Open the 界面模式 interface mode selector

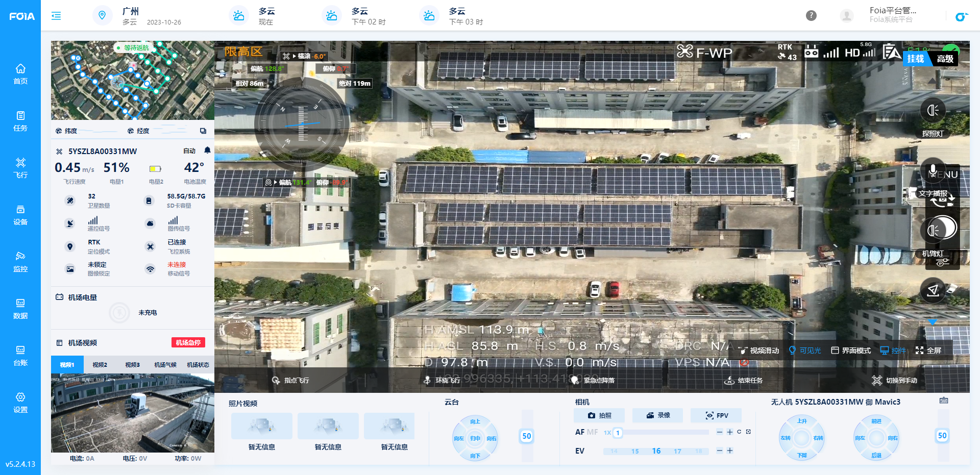(x=851, y=351)
